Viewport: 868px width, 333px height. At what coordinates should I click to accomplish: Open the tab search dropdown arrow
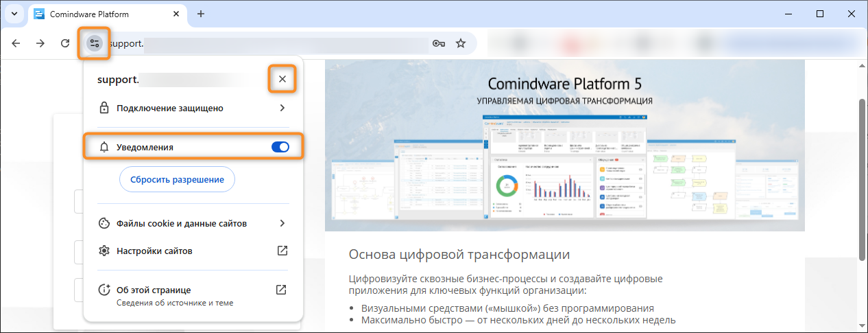coord(14,14)
